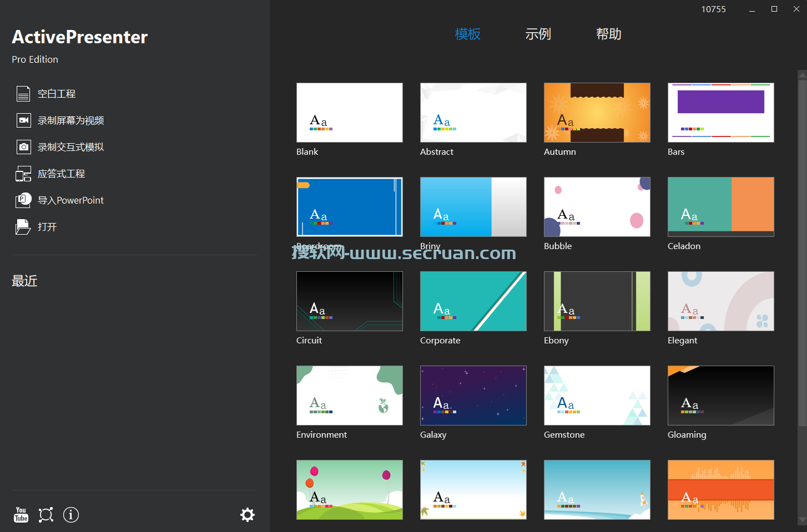Select the Galaxy template thumbnail
The height and width of the screenshot is (532, 807).
tap(473, 396)
